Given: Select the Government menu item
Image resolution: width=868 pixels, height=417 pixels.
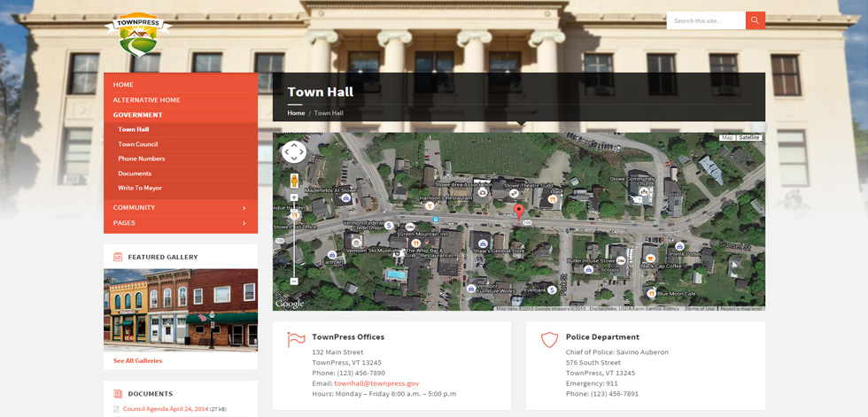Looking at the screenshot, I should click(138, 115).
